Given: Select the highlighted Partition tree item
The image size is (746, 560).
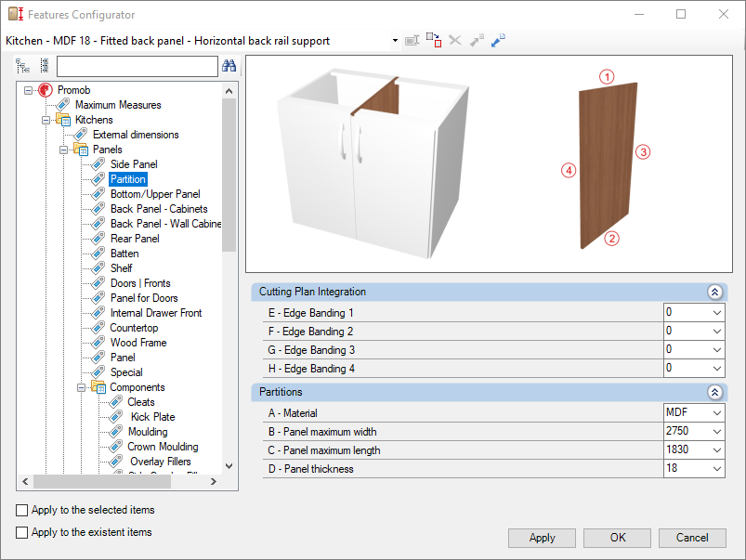Looking at the screenshot, I should [128, 179].
